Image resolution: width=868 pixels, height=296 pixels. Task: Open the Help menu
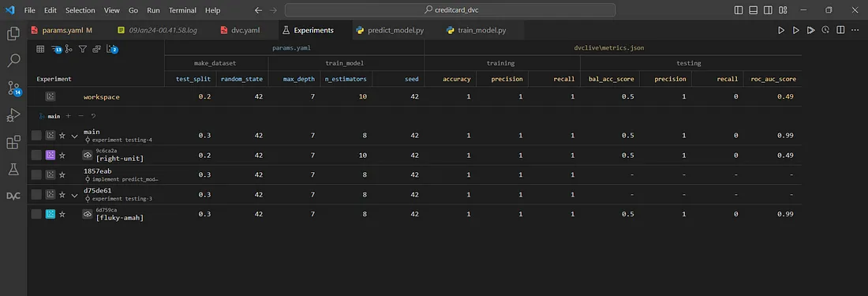tap(212, 10)
